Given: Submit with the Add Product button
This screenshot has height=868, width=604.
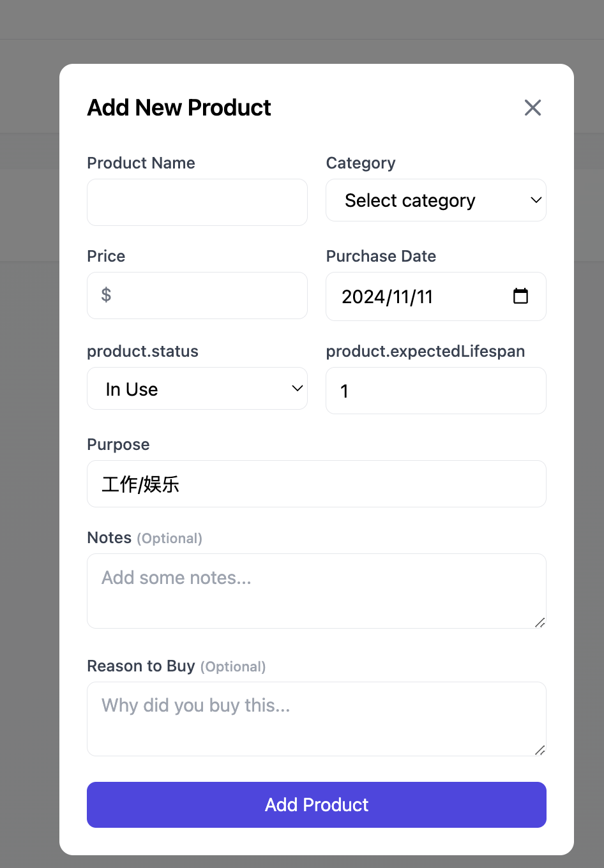Looking at the screenshot, I should pyautogui.click(x=317, y=805).
